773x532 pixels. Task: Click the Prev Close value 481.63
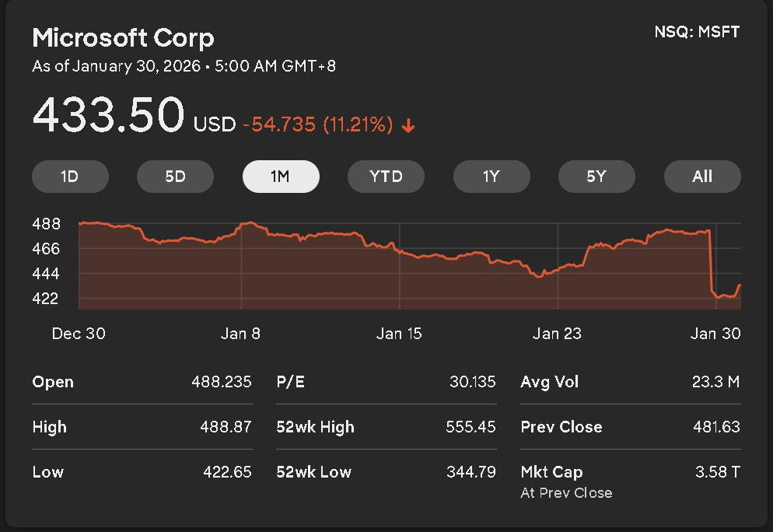pyautogui.click(x=716, y=427)
